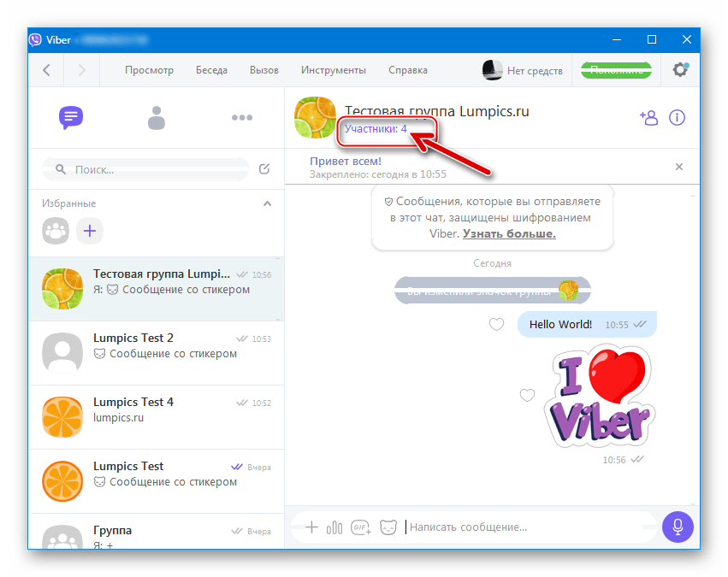
Task: Click the group avatar in chat header
Action: click(316, 117)
